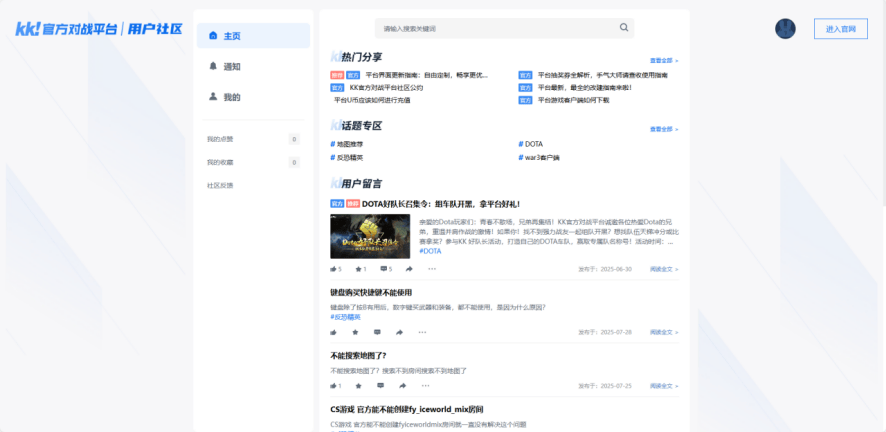Open the 键盘购买快捷键不能使用 post title
The height and width of the screenshot is (432, 886).
[371, 293]
